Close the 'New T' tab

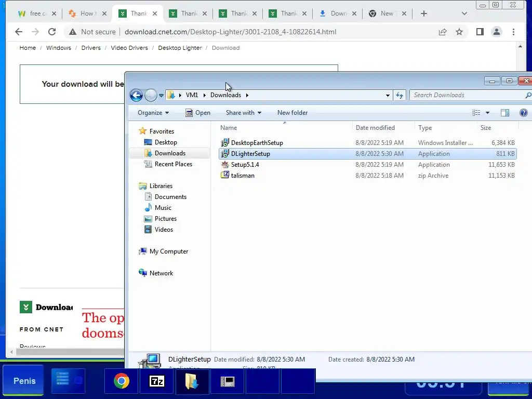click(404, 14)
